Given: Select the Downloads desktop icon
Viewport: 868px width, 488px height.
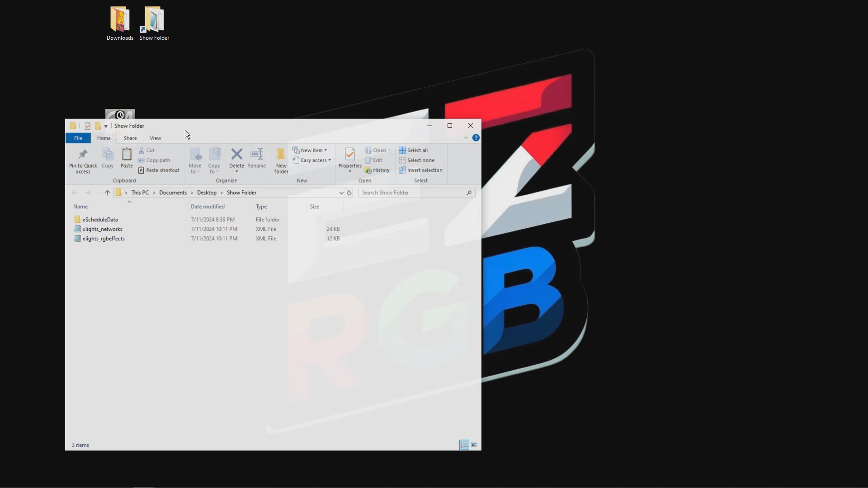Looking at the screenshot, I should [120, 24].
